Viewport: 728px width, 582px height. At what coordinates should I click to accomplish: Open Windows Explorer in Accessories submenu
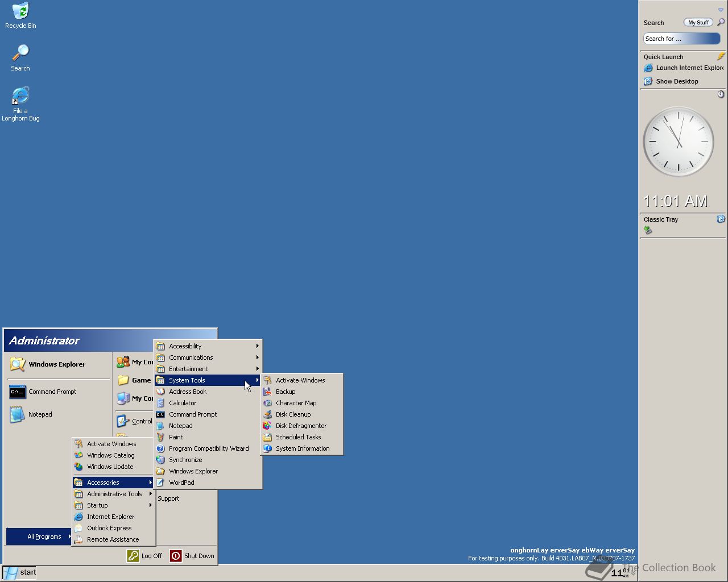tap(208, 471)
